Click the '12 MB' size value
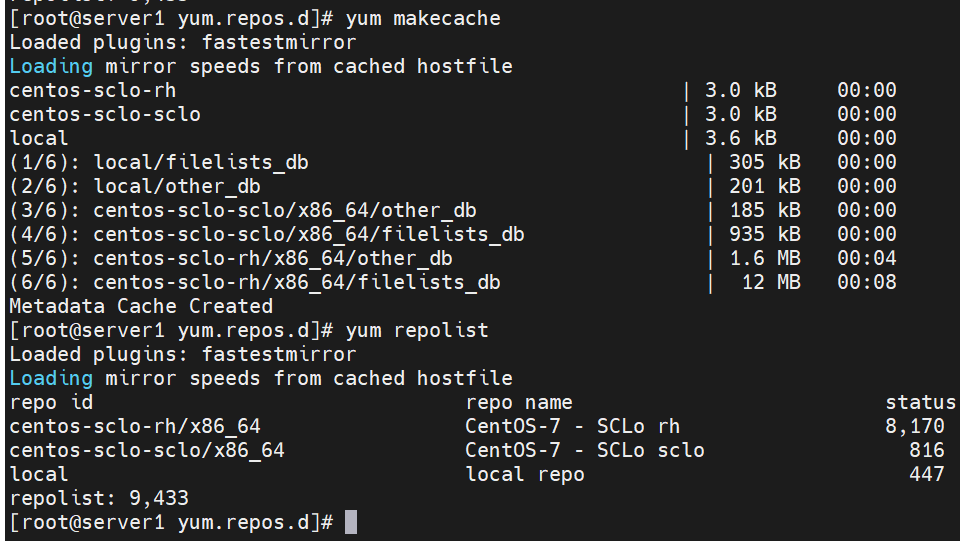Screen dimensions: 960x541 point(771,282)
